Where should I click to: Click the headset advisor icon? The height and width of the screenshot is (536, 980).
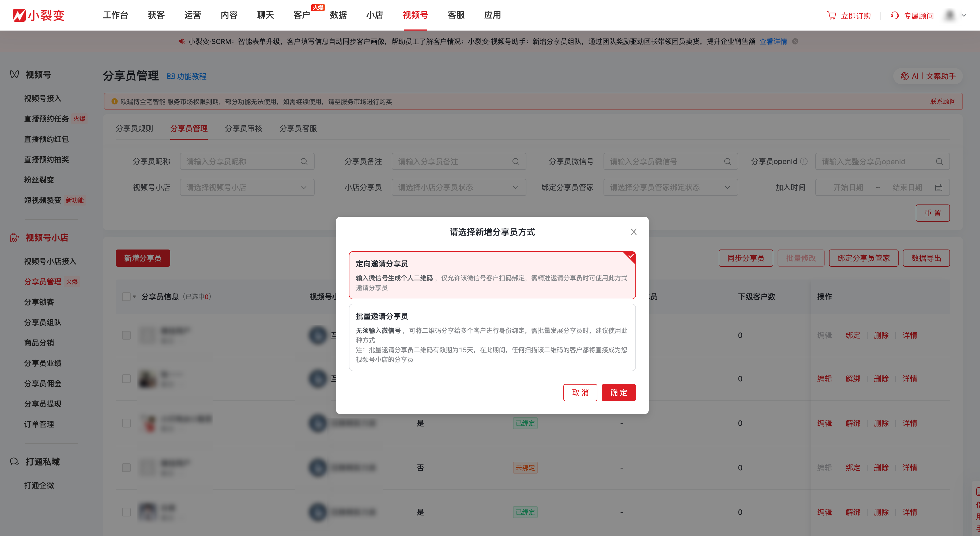coord(895,16)
